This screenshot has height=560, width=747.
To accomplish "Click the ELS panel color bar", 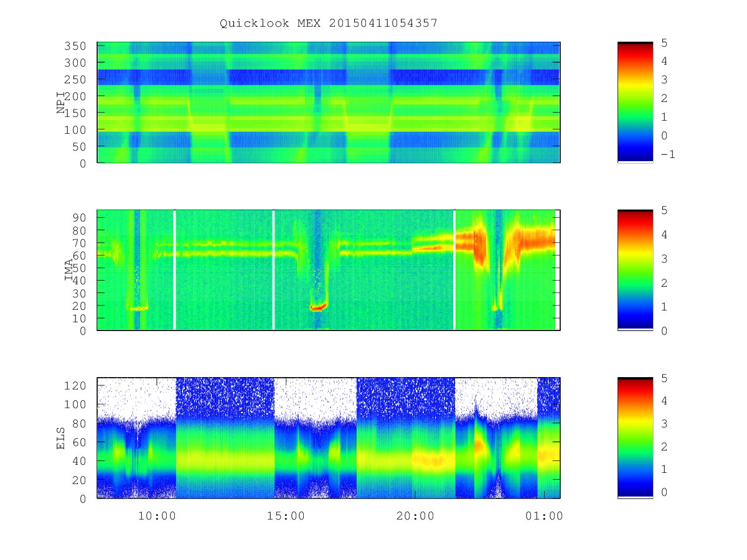I will tap(635, 437).
